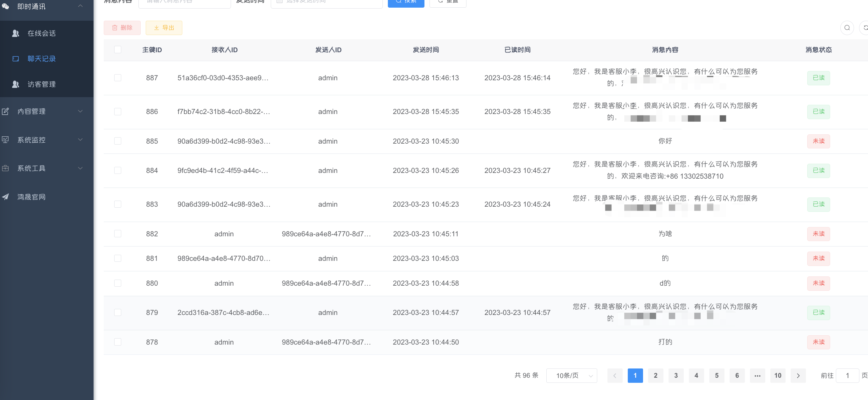
Task: Check the row 885 checkbox
Action: (118, 141)
